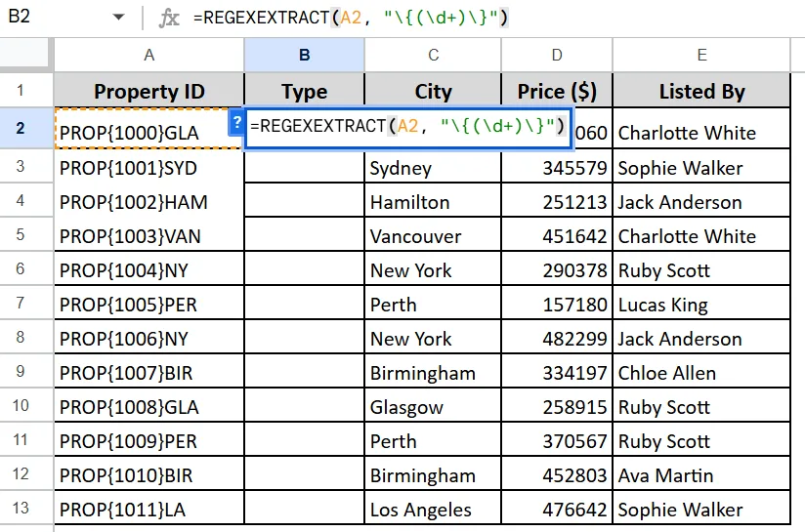805x532 pixels.
Task: Select row 10 header
Action: pos(21,405)
